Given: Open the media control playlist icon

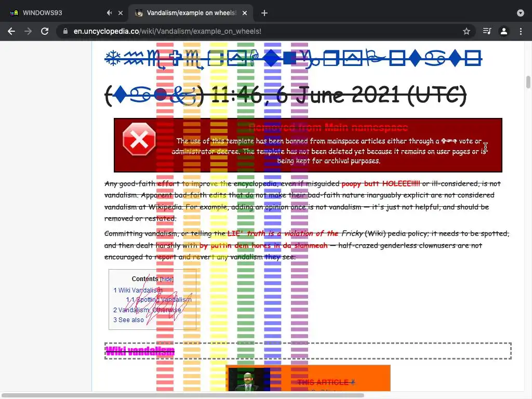Looking at the screenshot, I should click(487, 31).
